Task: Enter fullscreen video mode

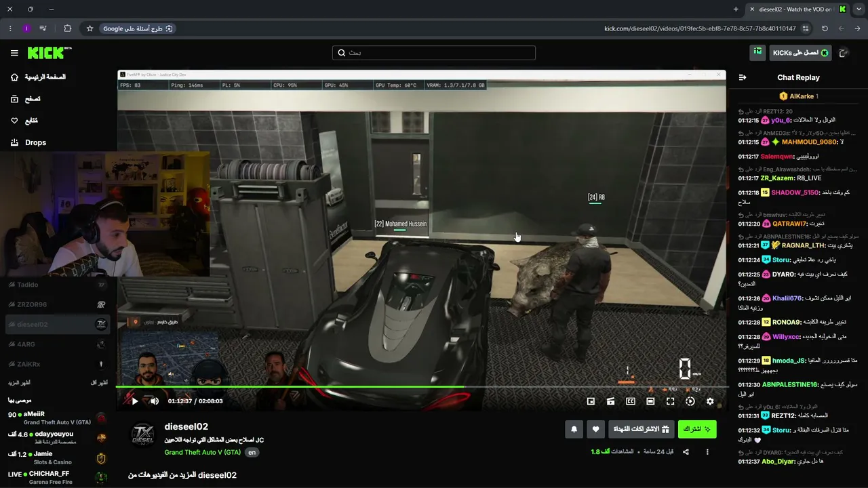Action: (670, 401)
